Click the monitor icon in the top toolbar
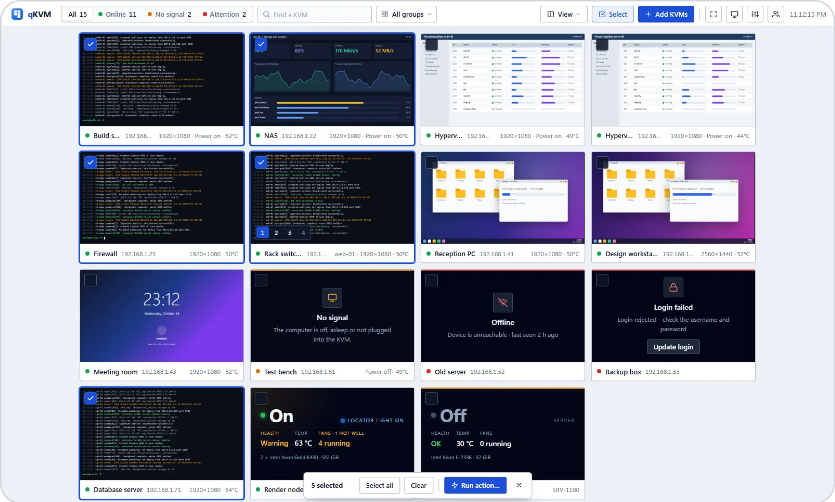Screen dimensions: 835x502 point(734,14)
